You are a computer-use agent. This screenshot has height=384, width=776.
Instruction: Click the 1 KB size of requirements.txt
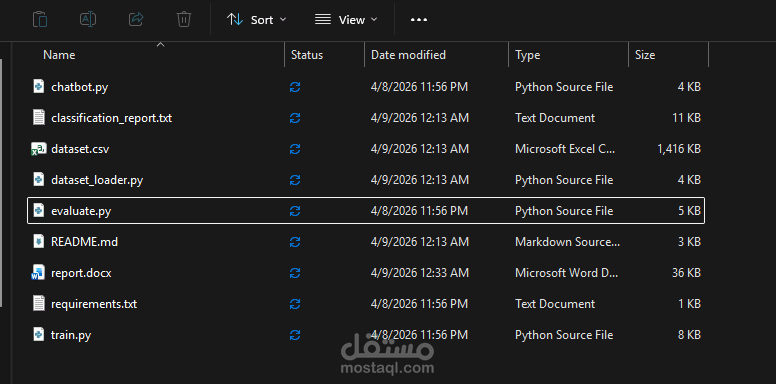[689, 304]
